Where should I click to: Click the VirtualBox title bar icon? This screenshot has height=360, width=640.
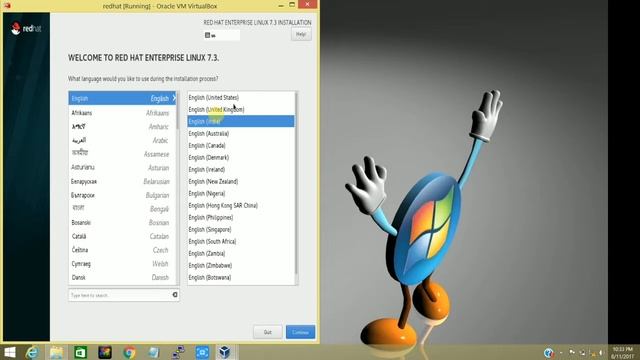click(x=7, y=5)
